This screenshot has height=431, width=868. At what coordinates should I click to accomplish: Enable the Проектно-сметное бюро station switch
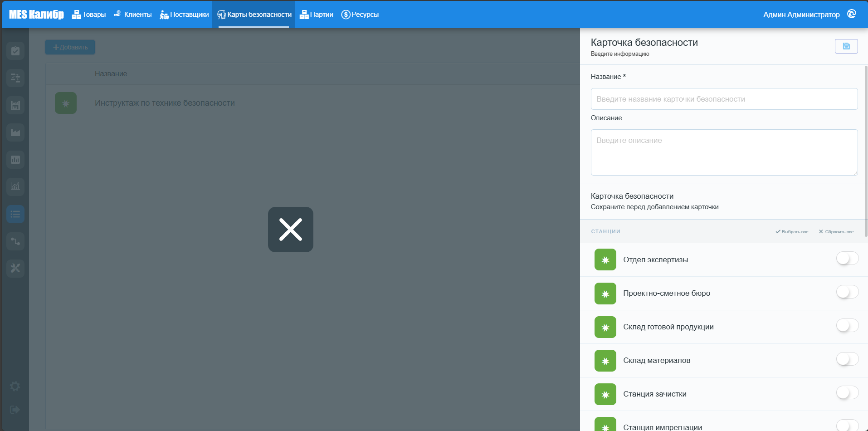pyautogui.click(x=847, y=292)
